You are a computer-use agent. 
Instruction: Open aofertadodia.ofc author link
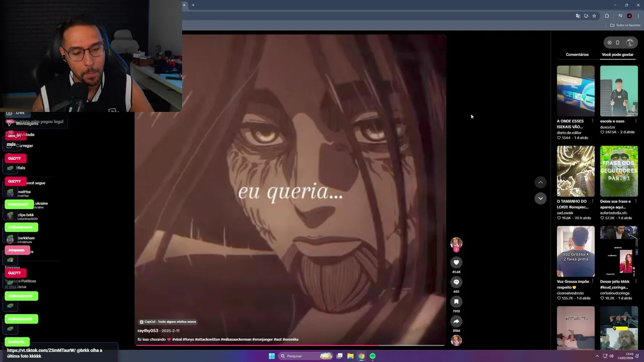pos(613,213)
